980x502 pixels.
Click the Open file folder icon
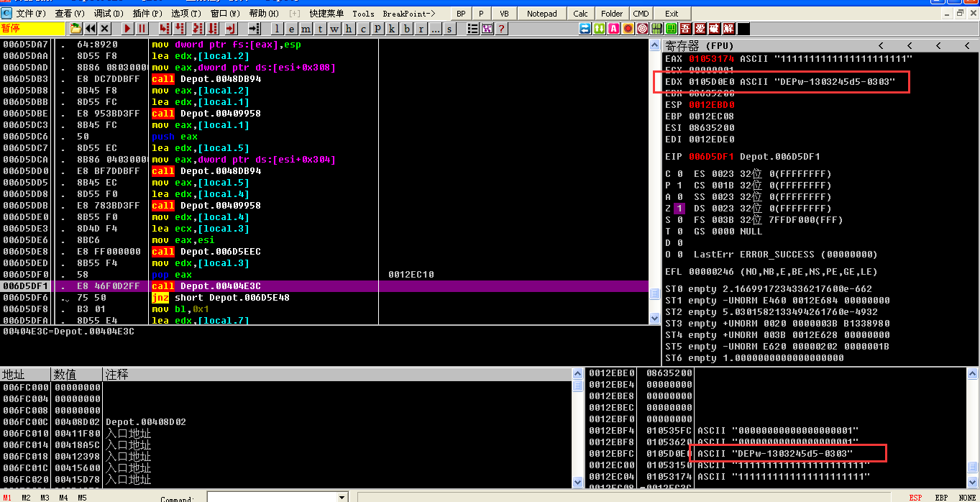tap(75, 29)
